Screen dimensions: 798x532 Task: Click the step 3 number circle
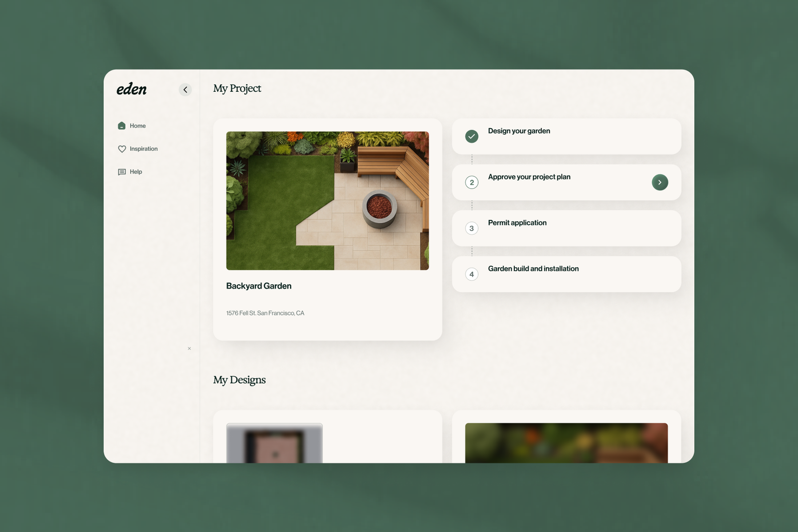click(x=472, y=228)
